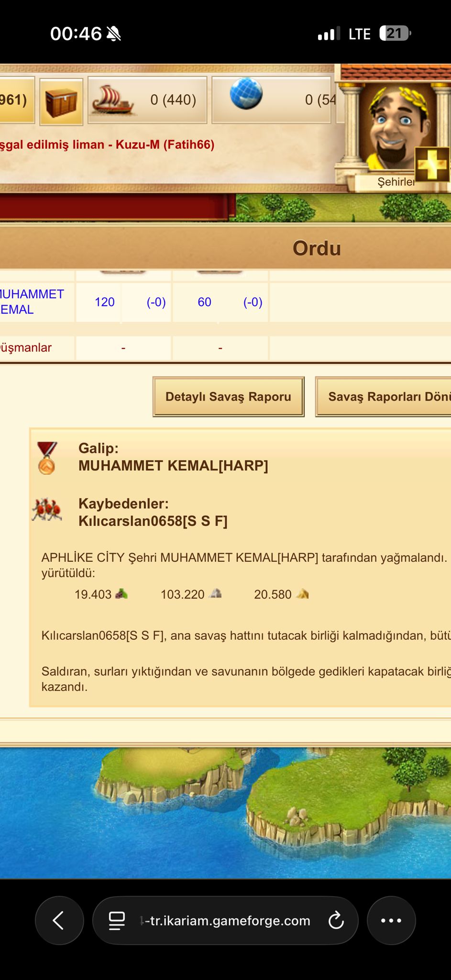Image resolution: width=451 pixels, height=980 pixels.
Task: Click the winner medal icon
Action: [47, 458]
